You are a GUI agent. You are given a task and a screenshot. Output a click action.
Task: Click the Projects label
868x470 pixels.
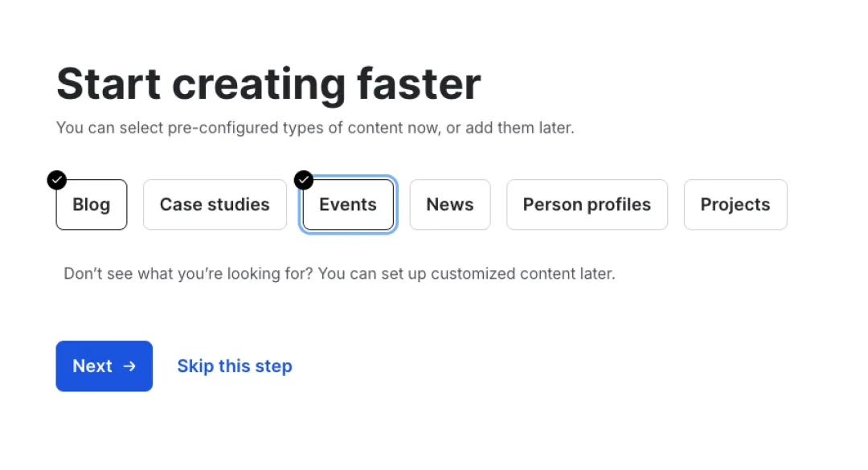pos(735,205)
